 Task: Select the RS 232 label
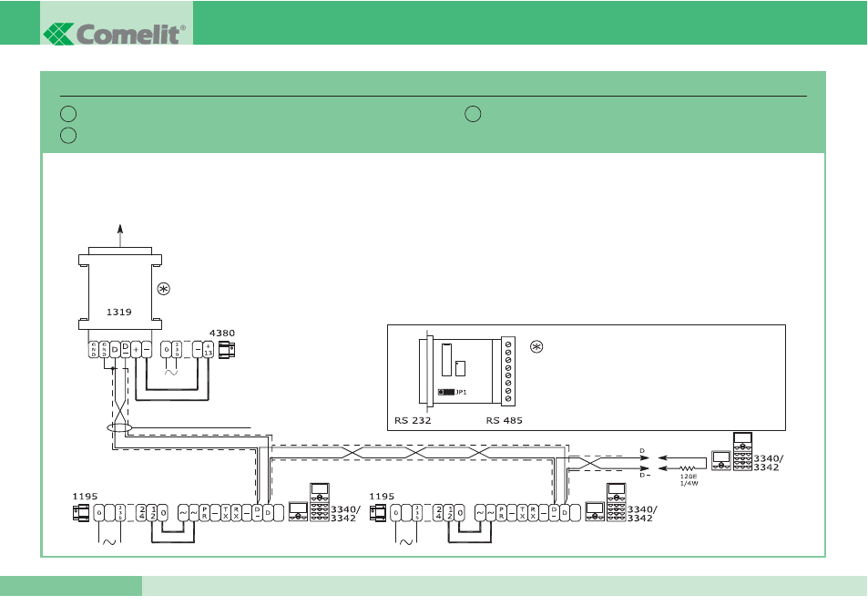click(x=413, y=420)
